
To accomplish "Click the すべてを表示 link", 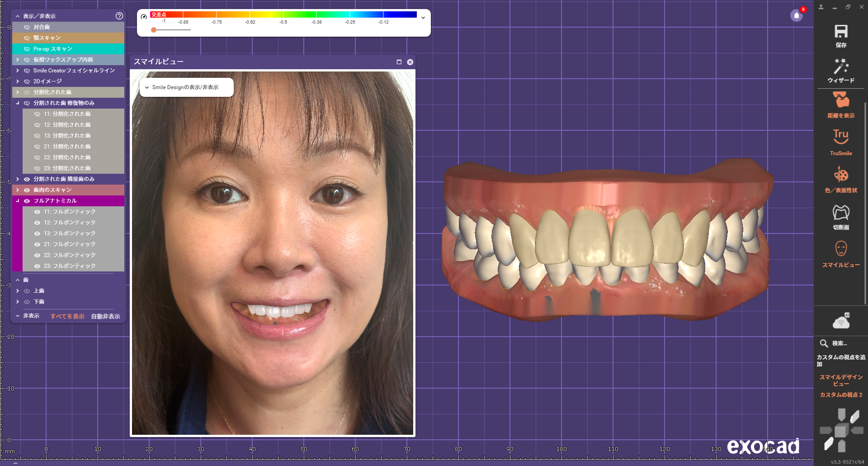I will tap(67, 316).
